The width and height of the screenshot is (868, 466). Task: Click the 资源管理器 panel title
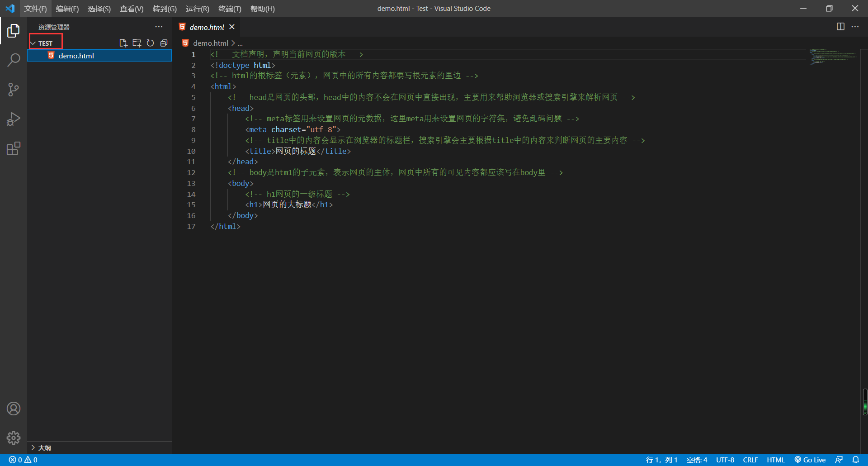(x=54, y=27)
